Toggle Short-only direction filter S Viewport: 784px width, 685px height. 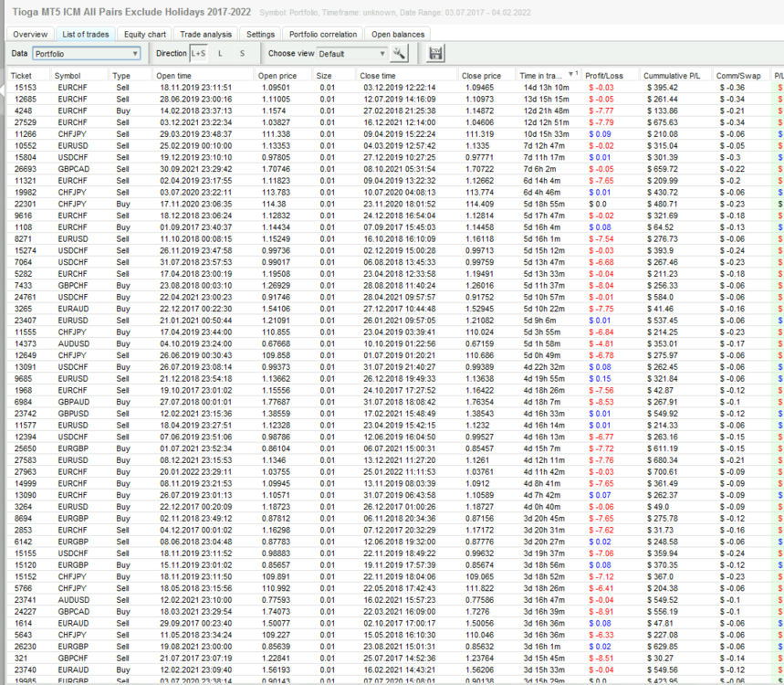[243, 54]
